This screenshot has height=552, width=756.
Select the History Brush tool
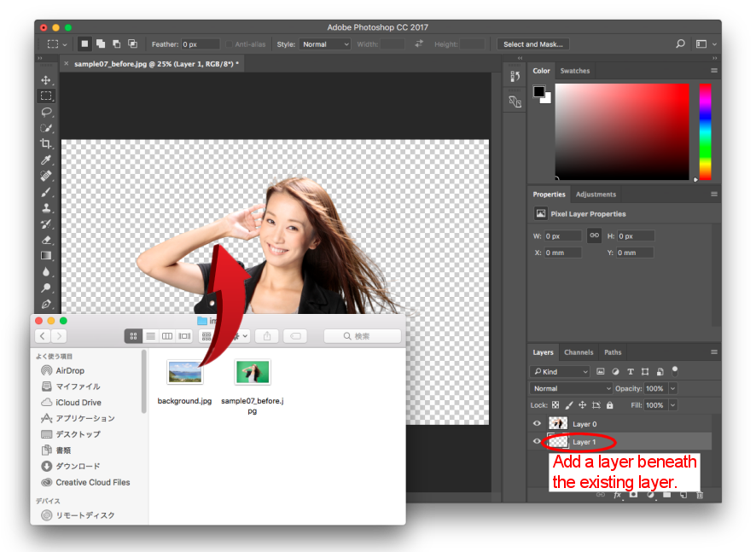46,224
